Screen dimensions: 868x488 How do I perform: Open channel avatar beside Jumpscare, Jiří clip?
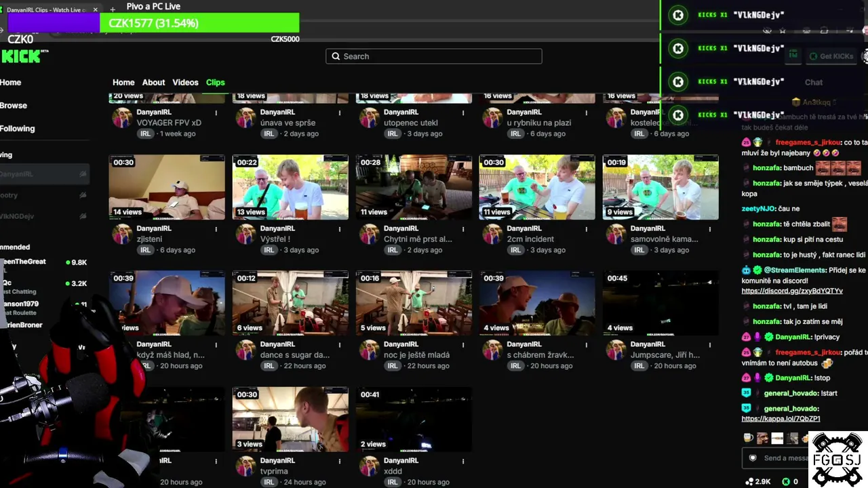pos(616,350)
